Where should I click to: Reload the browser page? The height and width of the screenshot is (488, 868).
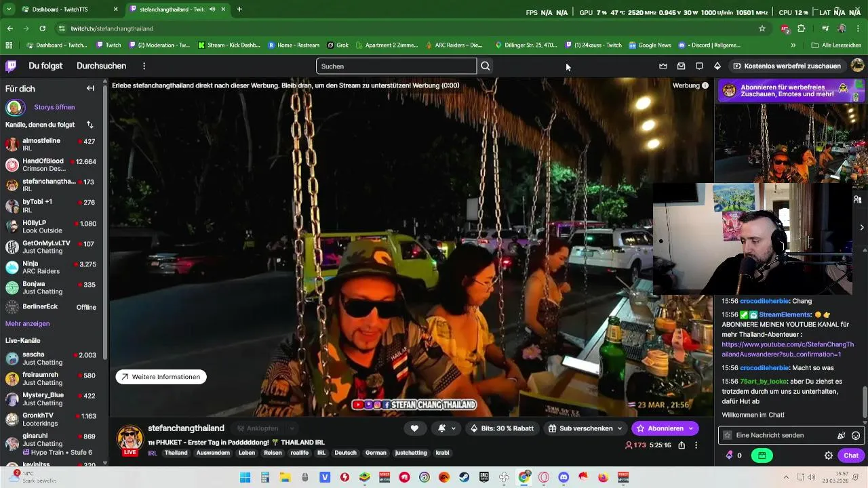click(x=42, y=28)
